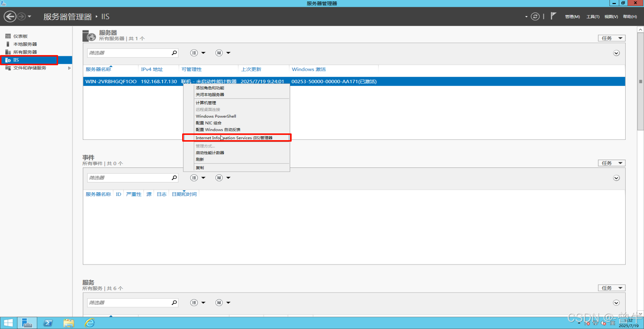Expand the 文件和存储服务 arrow
This screenshot has width=644, height=329.
pos(69,68)
